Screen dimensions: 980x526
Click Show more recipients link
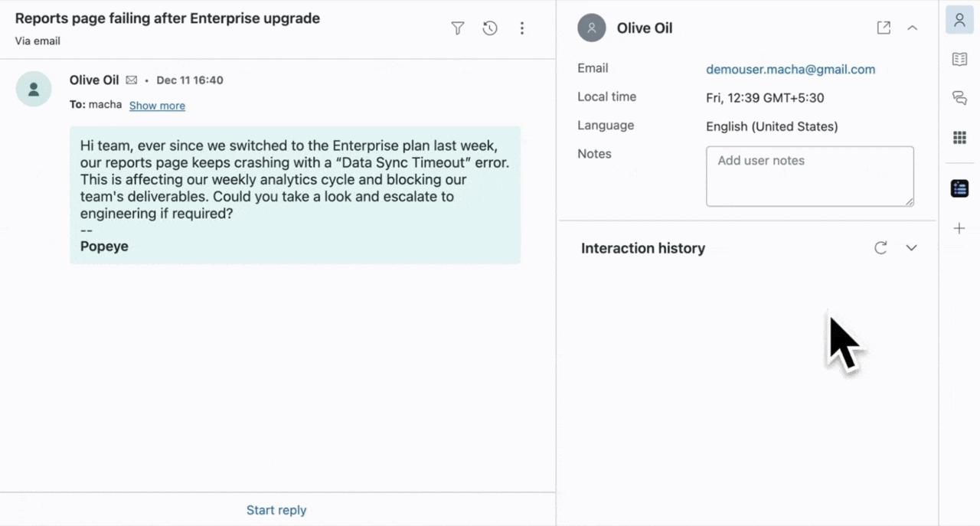click(x=157, y=106)
